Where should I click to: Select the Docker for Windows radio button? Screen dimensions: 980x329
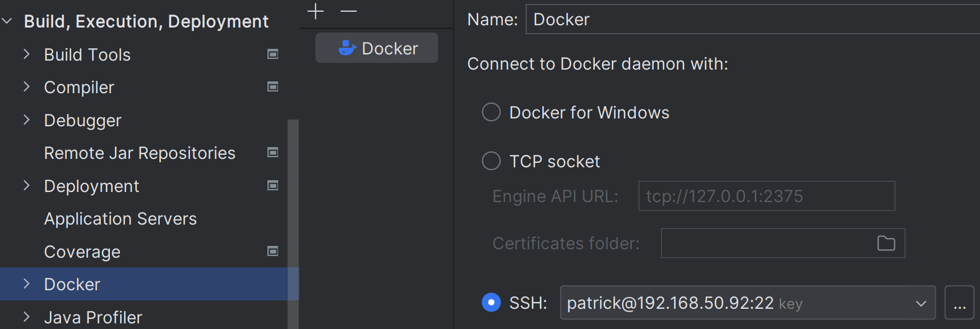click(491, 112)
